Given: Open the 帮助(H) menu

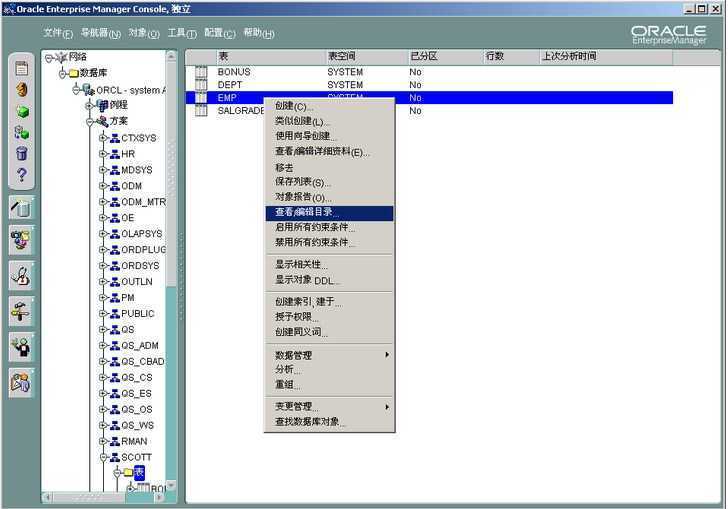Looking at the screenshot, I should point(259,33).
